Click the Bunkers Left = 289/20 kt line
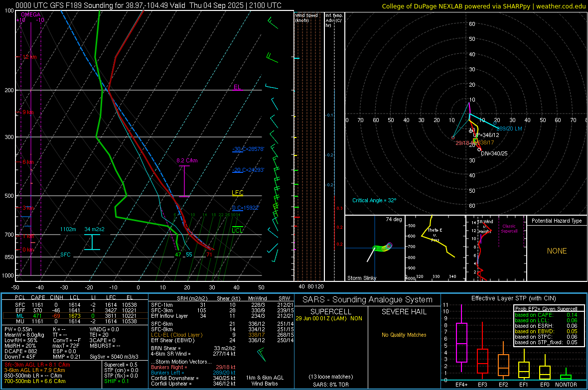Screen dimensions: 588x390 pyautogui.click(x=193, y=373)
